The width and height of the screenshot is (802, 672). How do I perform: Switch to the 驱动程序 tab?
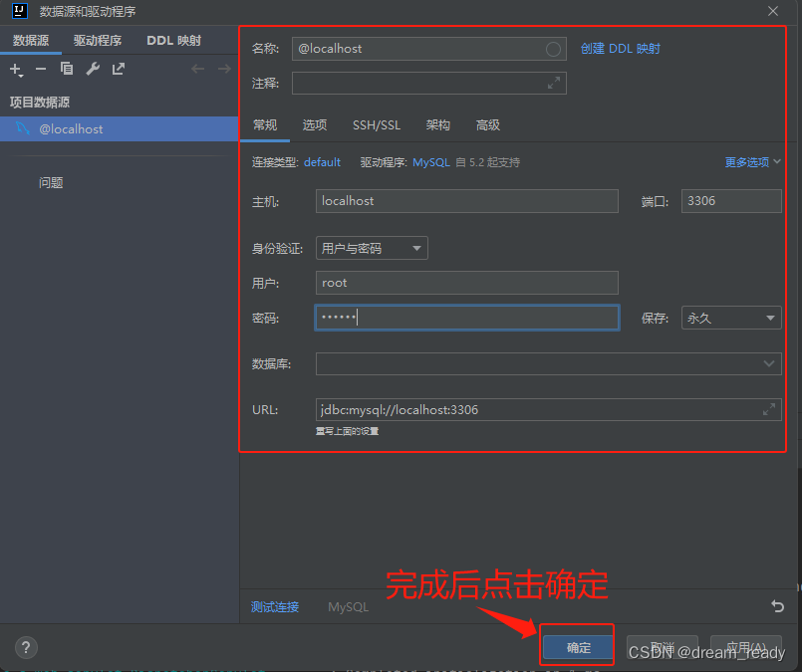(98, 41)
